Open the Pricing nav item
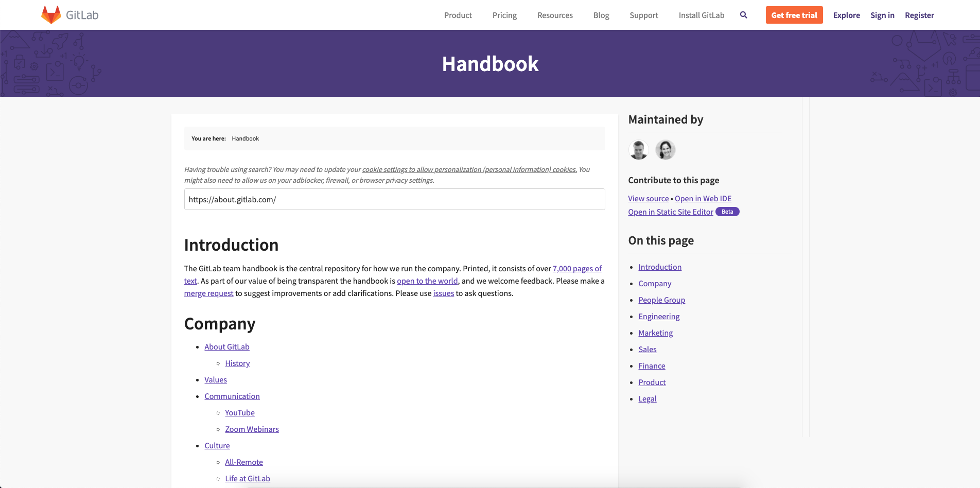Viewport: 980px width, 488px height. (x=504, y=15)
